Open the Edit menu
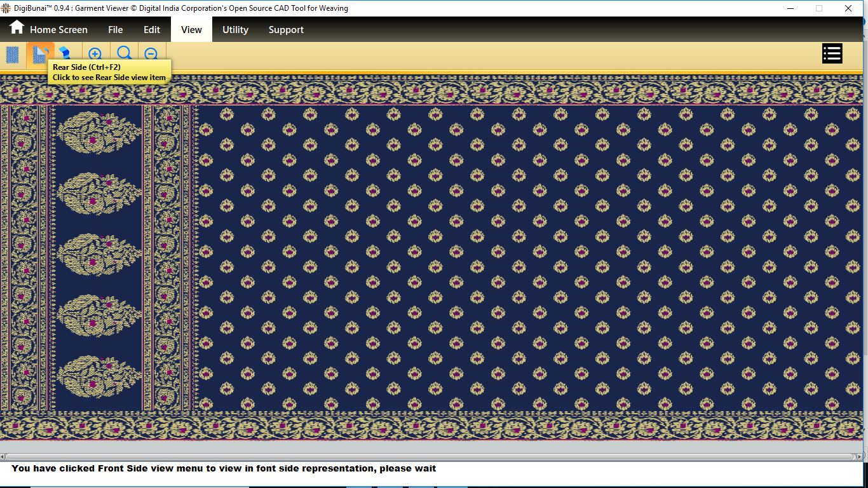Viewport: 868px width, 488px height. point(152,30)
